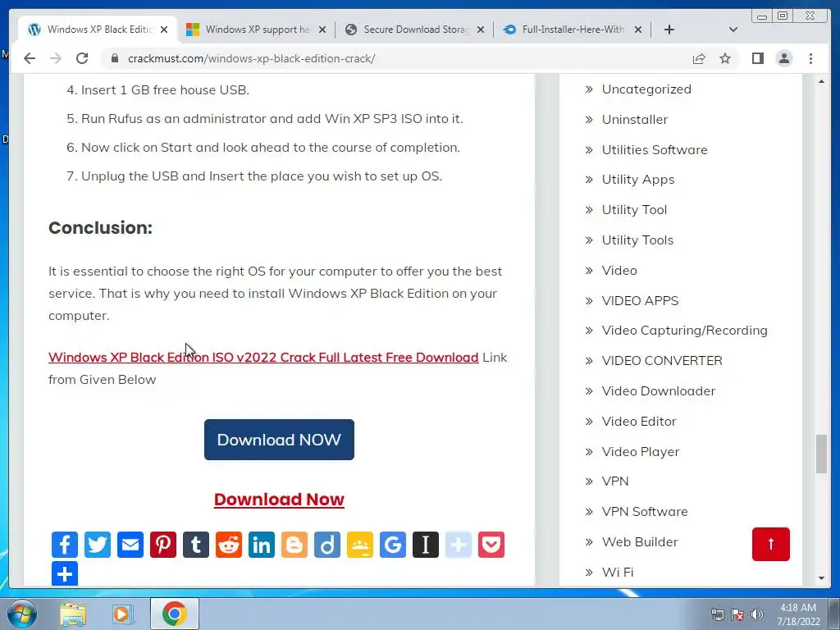Launch Windows Media Player from taskbar
840x630 pixels.
123,614
